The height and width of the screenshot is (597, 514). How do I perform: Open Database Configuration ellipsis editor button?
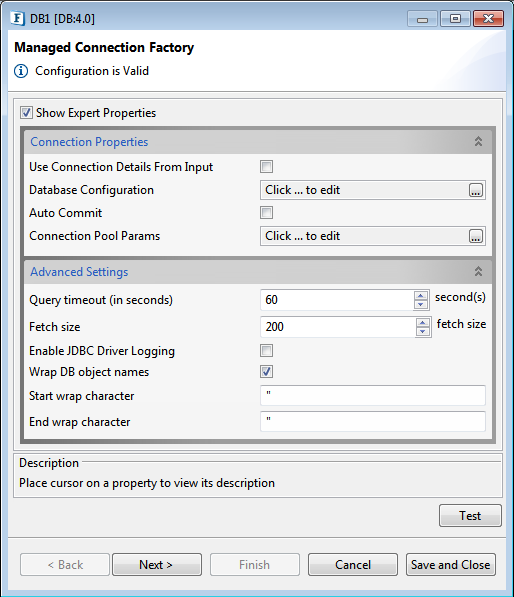476,190
